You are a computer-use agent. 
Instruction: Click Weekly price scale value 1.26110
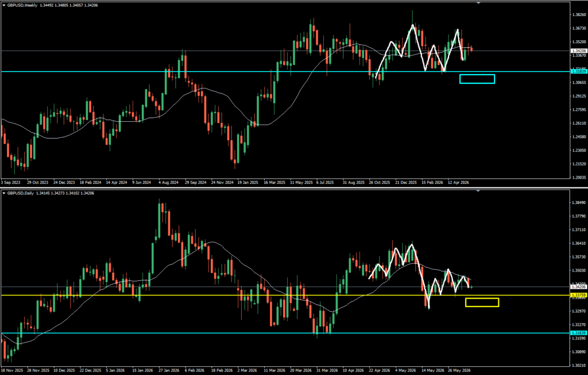coord(579,123)
